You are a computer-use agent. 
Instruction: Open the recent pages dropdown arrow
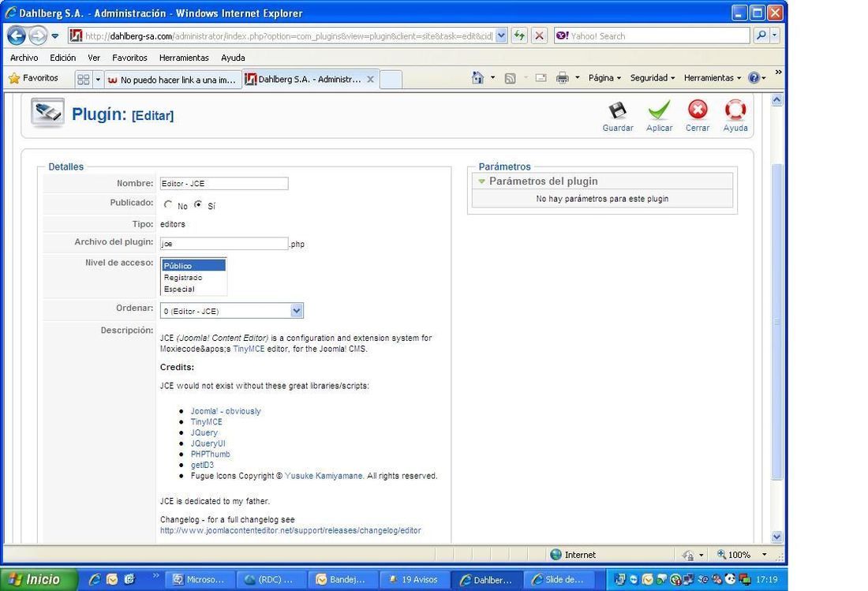tap(54, 36)
